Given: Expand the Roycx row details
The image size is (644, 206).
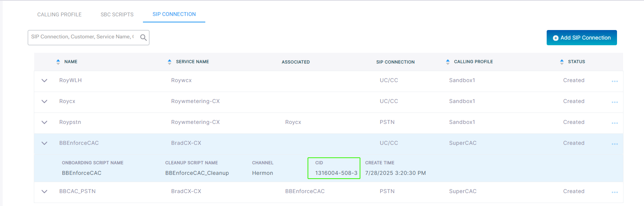Looking at the screenshot, I should pyautogui.click(x=44, y=101).
